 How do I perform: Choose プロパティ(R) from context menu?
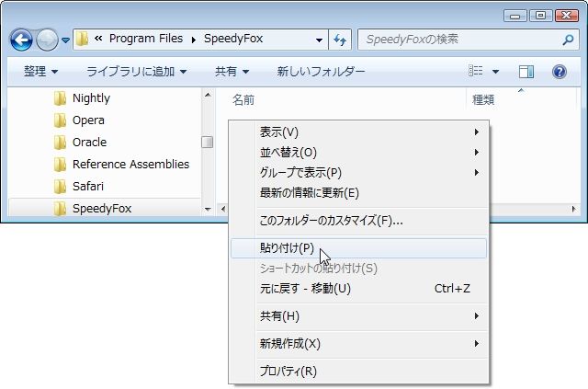coord(358,372)
